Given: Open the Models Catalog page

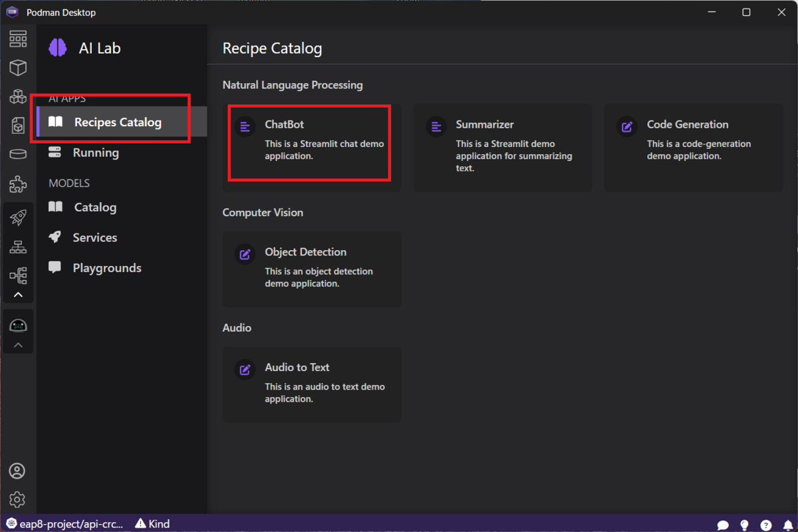Looking at the screenshot, I should 122,207.
